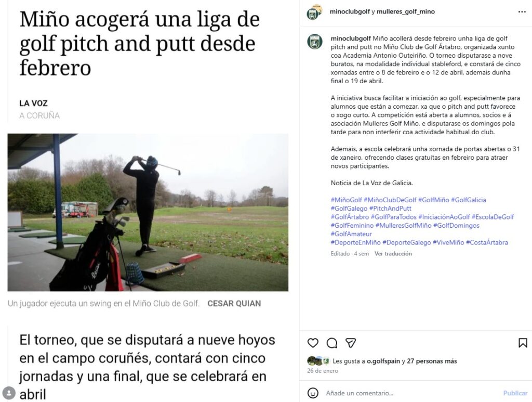Viewport: 532px width, 402px height.
Task: Like the post with the heart icon
Action: (x=313, y=343)
